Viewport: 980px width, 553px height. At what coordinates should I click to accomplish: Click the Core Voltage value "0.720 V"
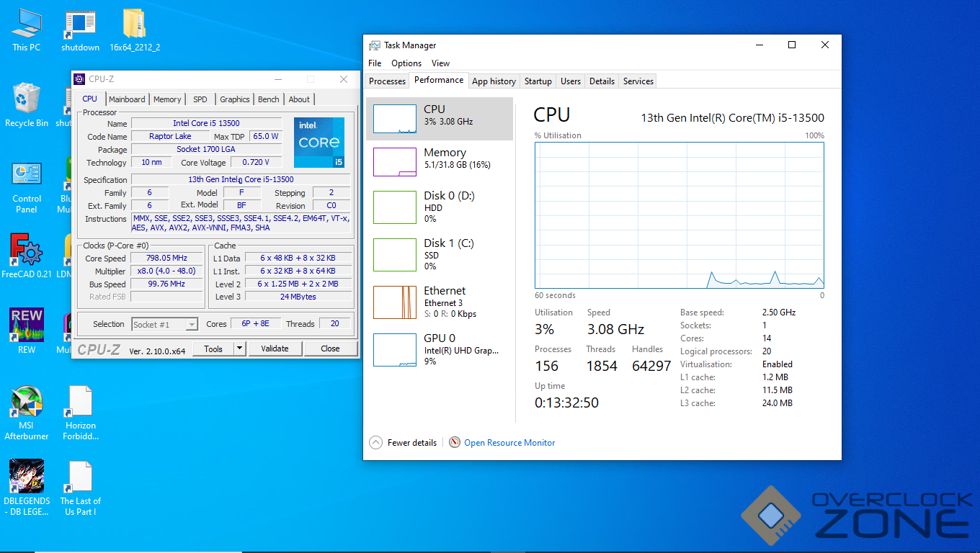pyautogui.click(x=256, y=162)
